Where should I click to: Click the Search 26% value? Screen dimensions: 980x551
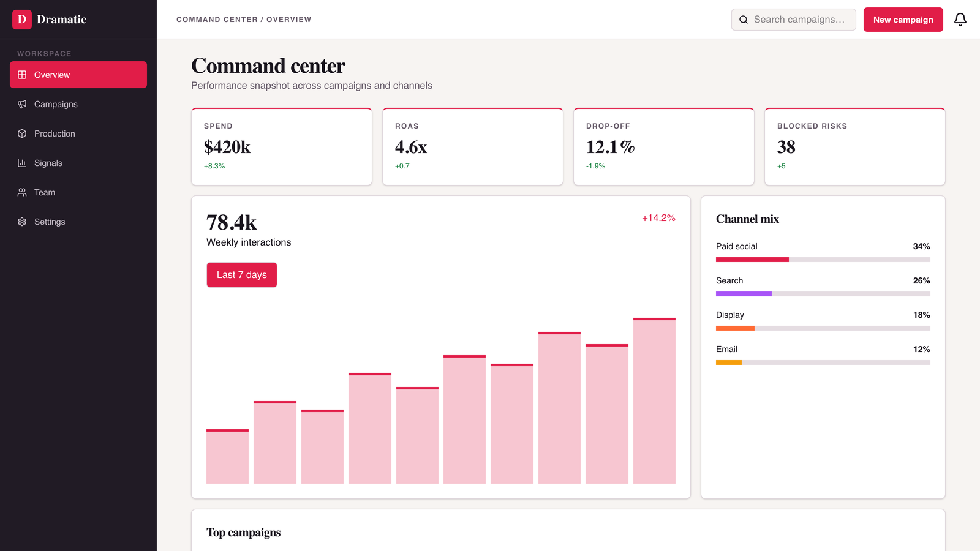pos(921,280)
